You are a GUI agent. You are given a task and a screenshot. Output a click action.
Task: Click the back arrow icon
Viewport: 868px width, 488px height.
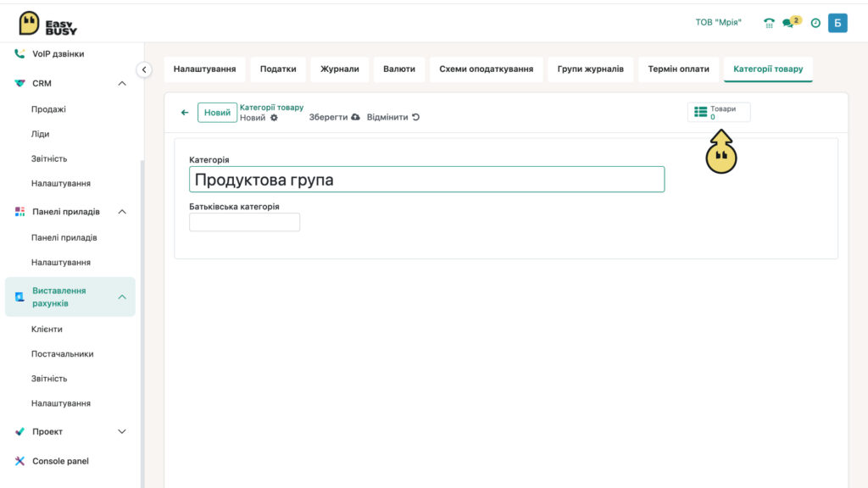(x=185, y=113)
